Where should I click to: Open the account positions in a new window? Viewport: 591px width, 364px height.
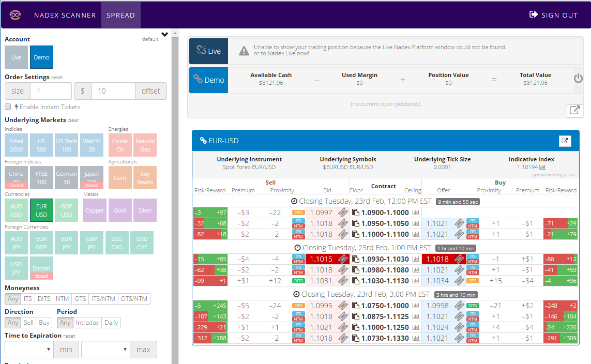tap(574, 110)
